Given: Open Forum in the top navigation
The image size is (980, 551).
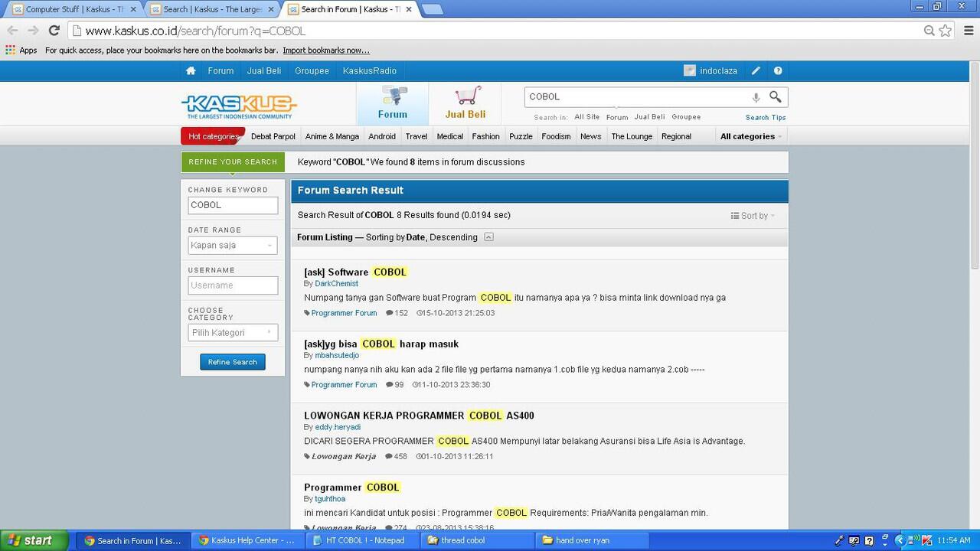Looking at the screenshot, I should tap(220, 70).
